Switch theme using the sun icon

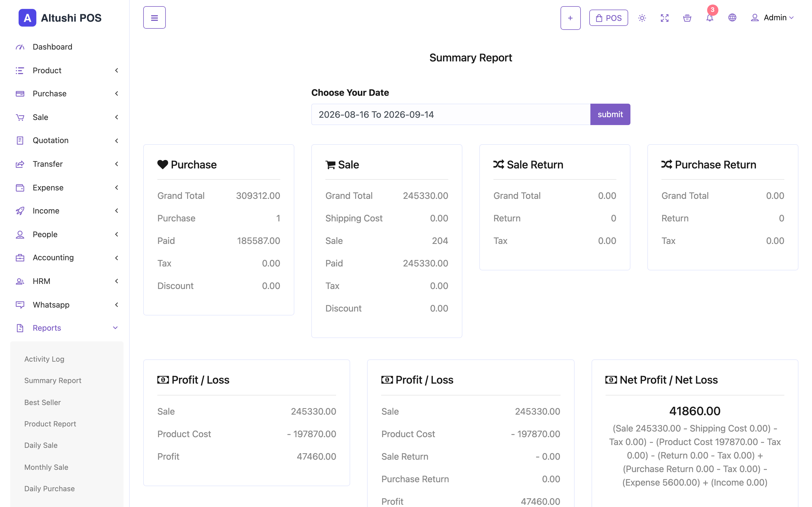[x=642, y=18]
